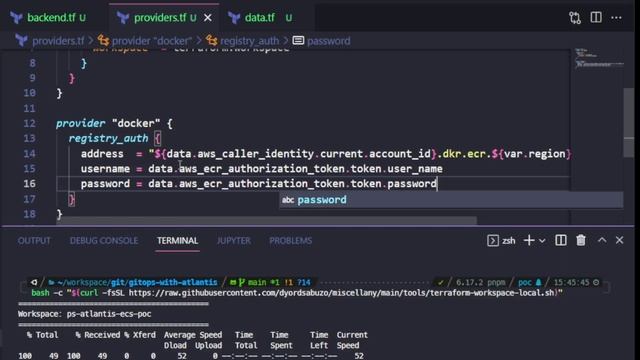The image size is (640, 360).
Task: Select the TERMINAL panel tab
Action: click(x=178, y=241)
